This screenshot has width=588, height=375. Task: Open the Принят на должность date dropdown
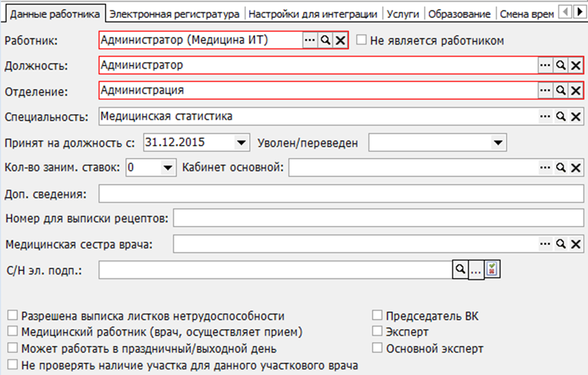(241, 143)
